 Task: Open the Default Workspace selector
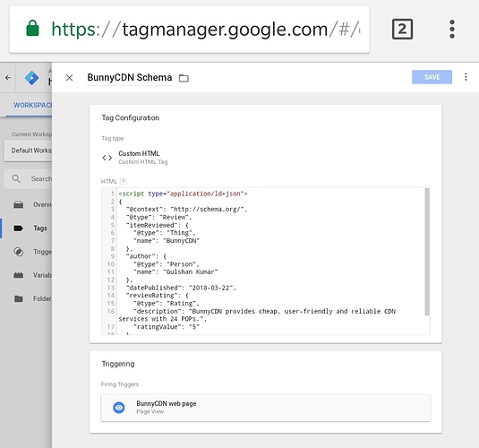coord(28,151)
